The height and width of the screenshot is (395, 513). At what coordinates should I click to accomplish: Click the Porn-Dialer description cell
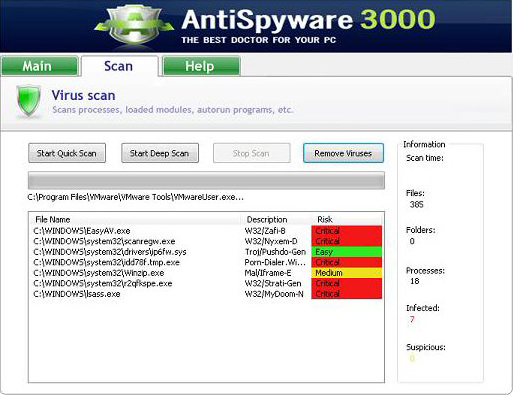275,262
